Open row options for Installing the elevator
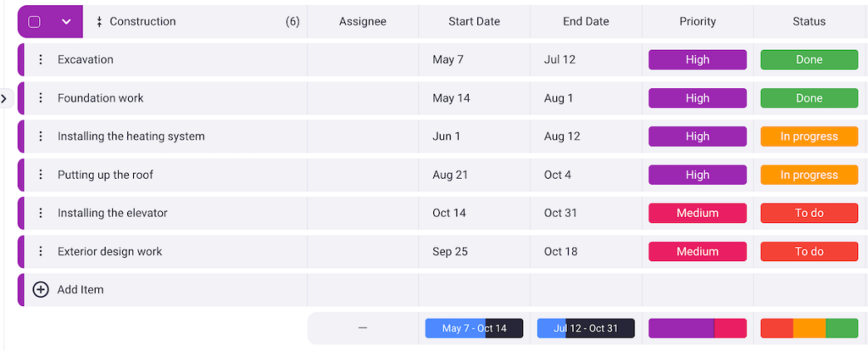The image size is (868, 351). point(40,213)
